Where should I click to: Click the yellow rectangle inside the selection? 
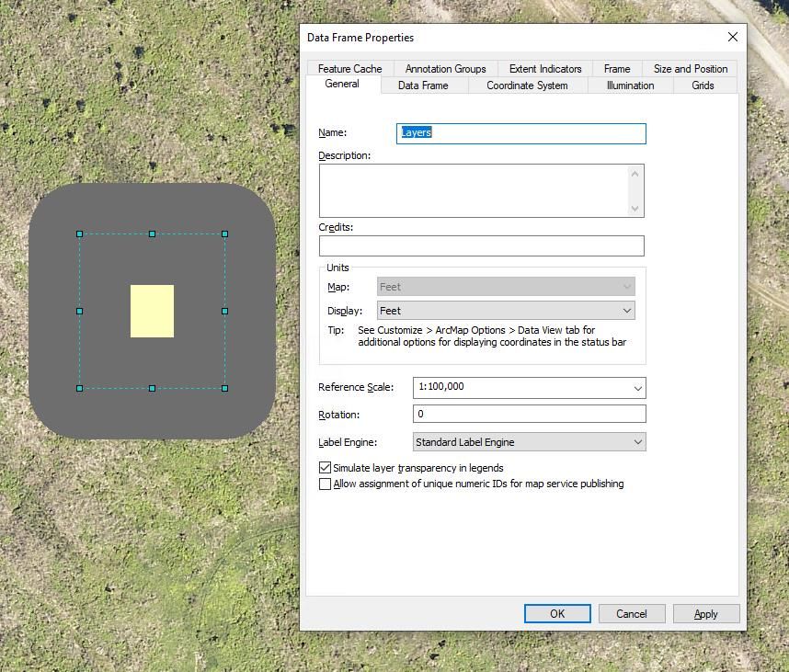click(x=152, y=311)
